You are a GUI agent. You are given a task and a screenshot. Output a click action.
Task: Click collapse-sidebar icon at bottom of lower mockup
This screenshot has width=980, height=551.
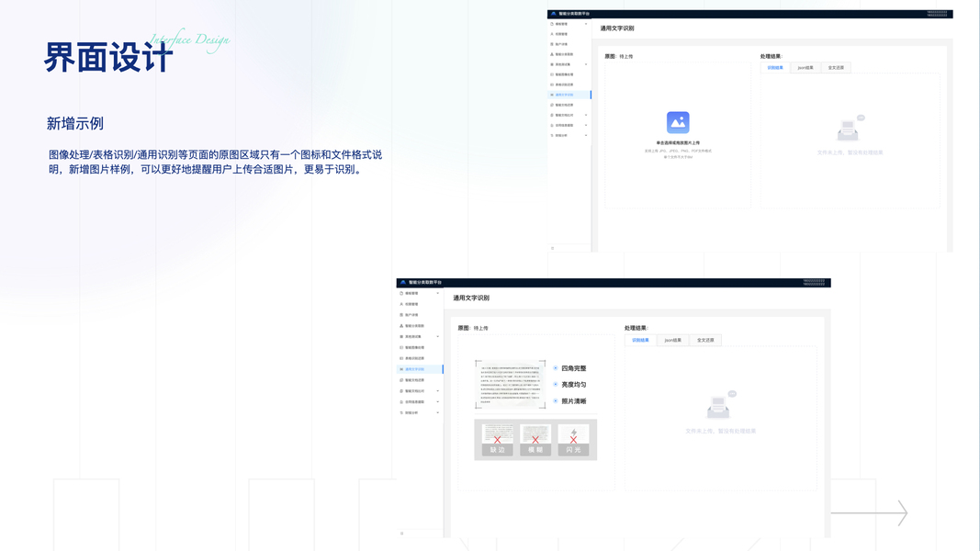click(402, 533)
